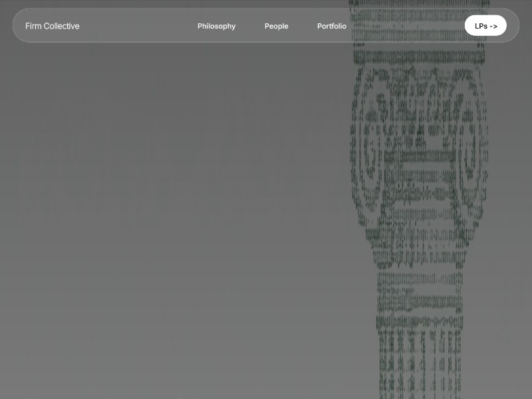Click empty navbar space left of Philosophy

tap(140, 26)
